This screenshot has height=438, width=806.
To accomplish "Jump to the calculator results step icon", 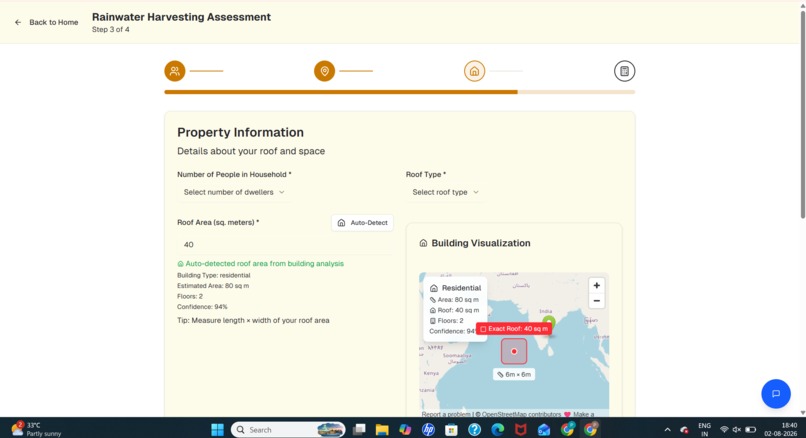I will pos(624,71).
